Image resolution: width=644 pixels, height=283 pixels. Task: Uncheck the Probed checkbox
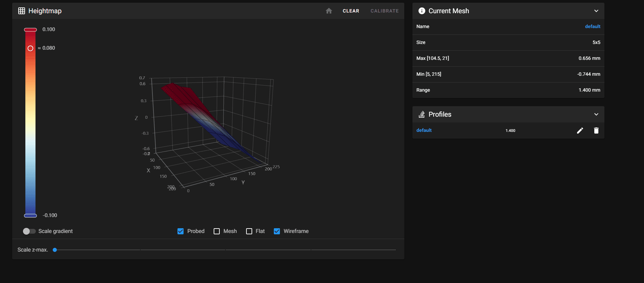click(x=181, y=231)
